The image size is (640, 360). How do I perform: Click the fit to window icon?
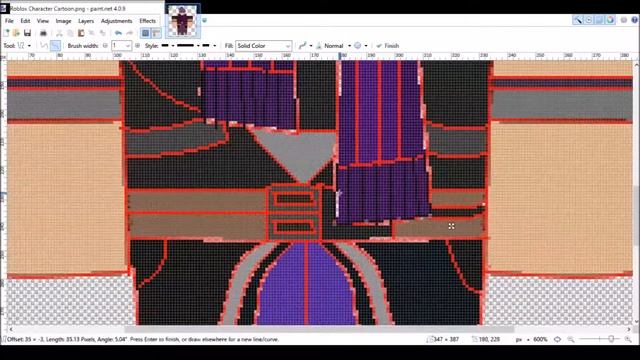click(558, 339)
